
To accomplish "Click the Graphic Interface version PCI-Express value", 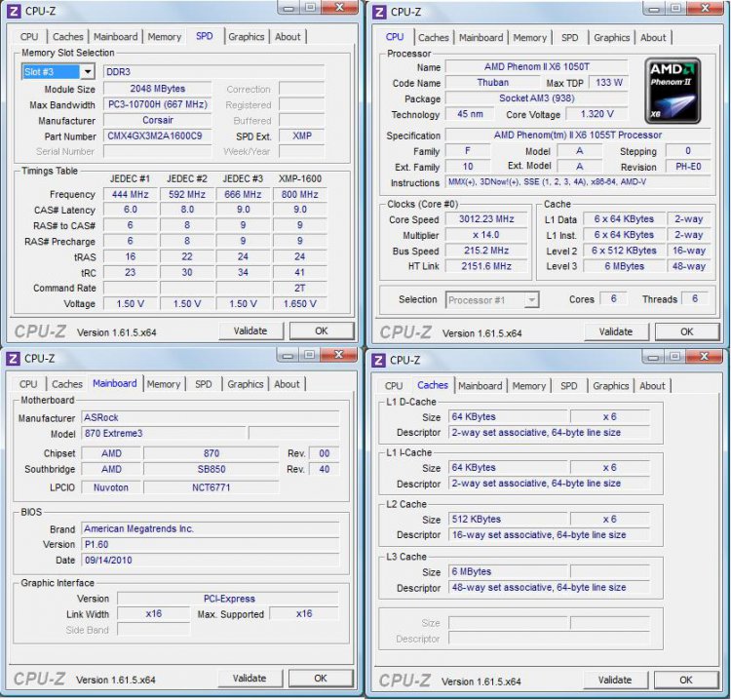I will pos(228,599).
